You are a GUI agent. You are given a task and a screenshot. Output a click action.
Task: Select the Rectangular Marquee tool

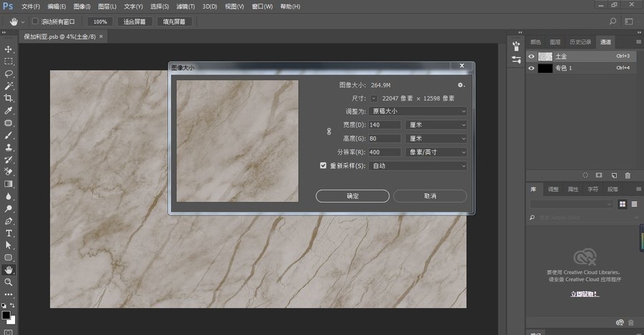pyautogui.click(x=8, y=62)
